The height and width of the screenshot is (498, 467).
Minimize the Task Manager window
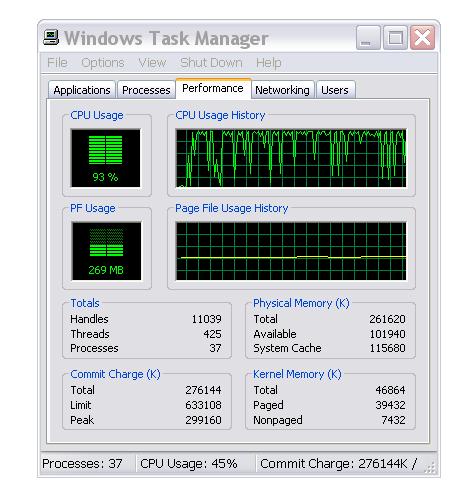pos(368,38)
